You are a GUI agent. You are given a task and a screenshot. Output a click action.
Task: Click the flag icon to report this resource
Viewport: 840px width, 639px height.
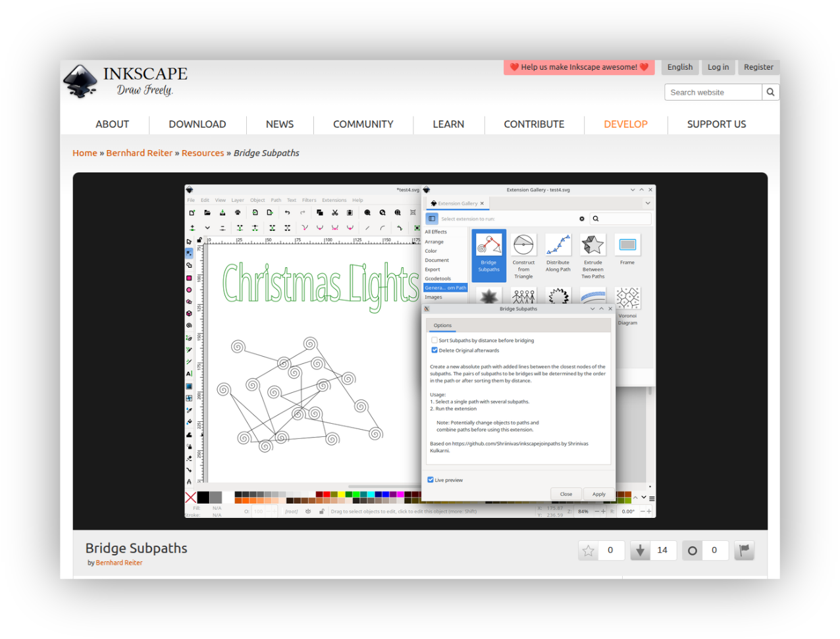coord(744,551)
